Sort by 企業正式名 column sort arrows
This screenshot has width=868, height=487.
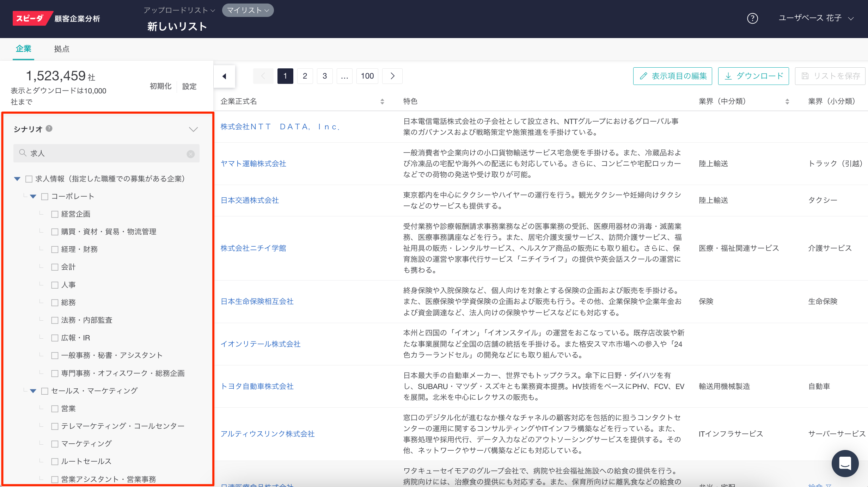(382, 101)
